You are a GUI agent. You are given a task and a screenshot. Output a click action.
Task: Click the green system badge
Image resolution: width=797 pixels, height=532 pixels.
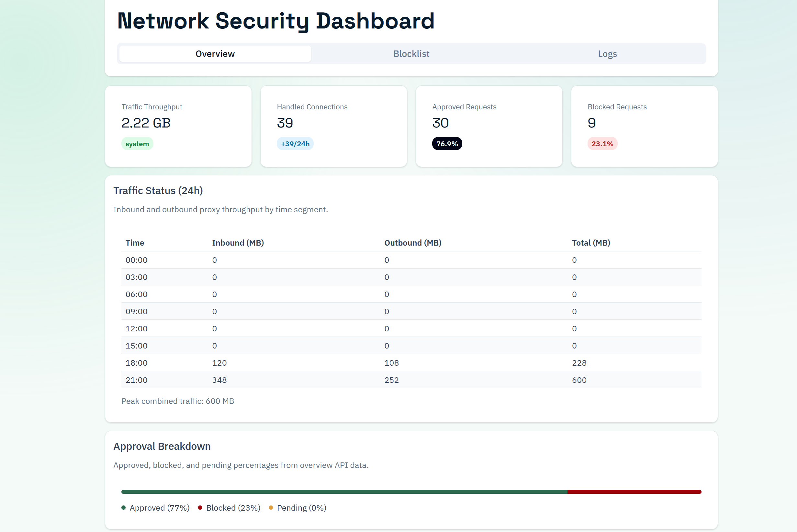pos(137,144)
